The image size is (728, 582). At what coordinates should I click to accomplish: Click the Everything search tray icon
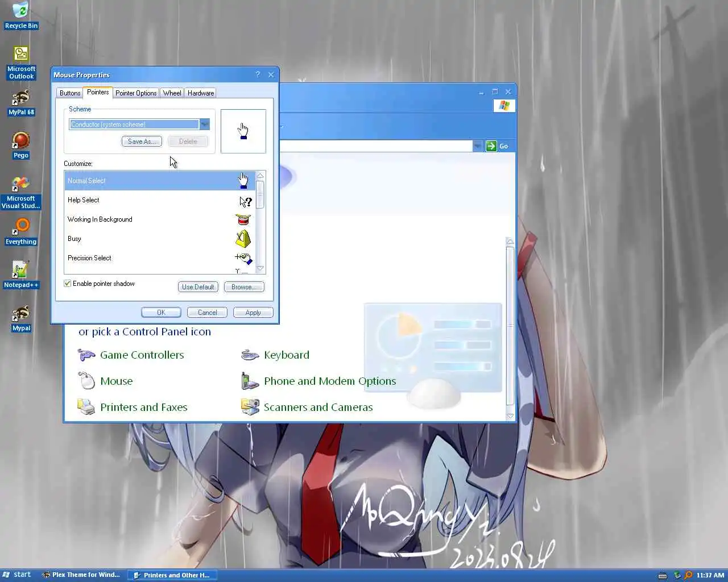(x=688, y=575)
